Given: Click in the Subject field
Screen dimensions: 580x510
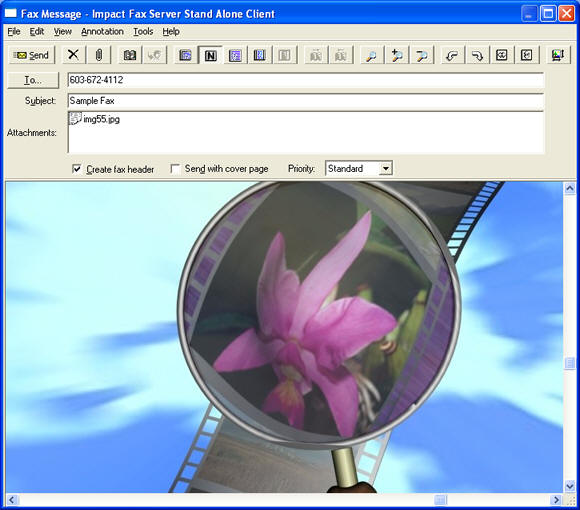Looking at the screenshot, I should click(x=306, y=101).
